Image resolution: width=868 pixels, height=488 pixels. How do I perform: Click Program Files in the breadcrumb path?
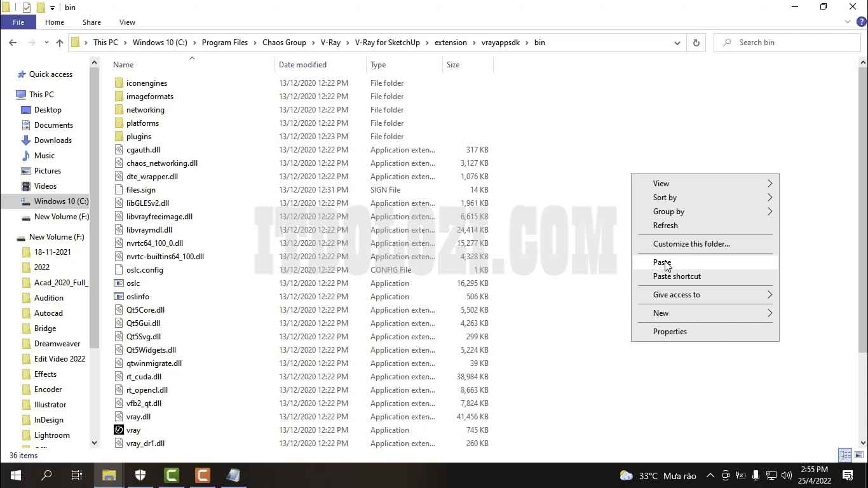pyautogui.click(x=224, y=43)
